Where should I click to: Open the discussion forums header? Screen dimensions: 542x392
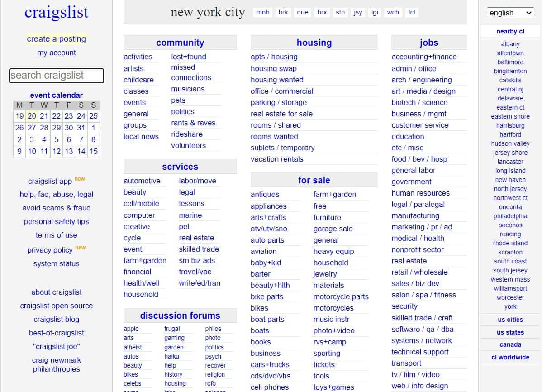click(180, 316)
